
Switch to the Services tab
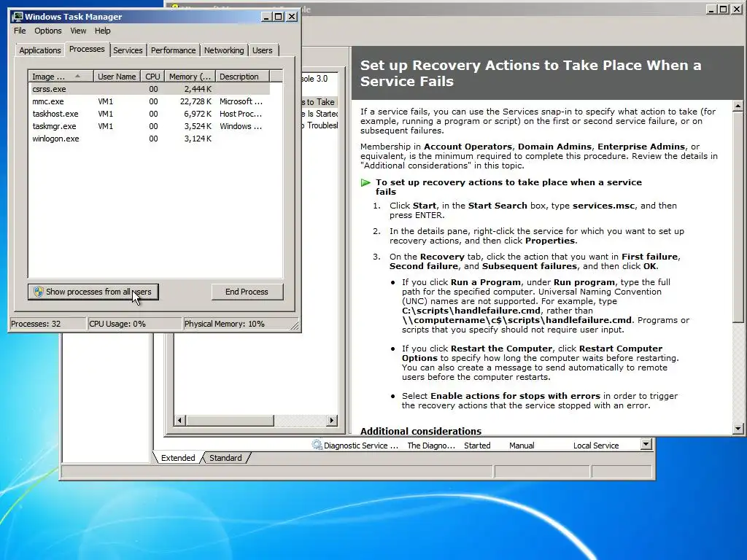point(128,50)
